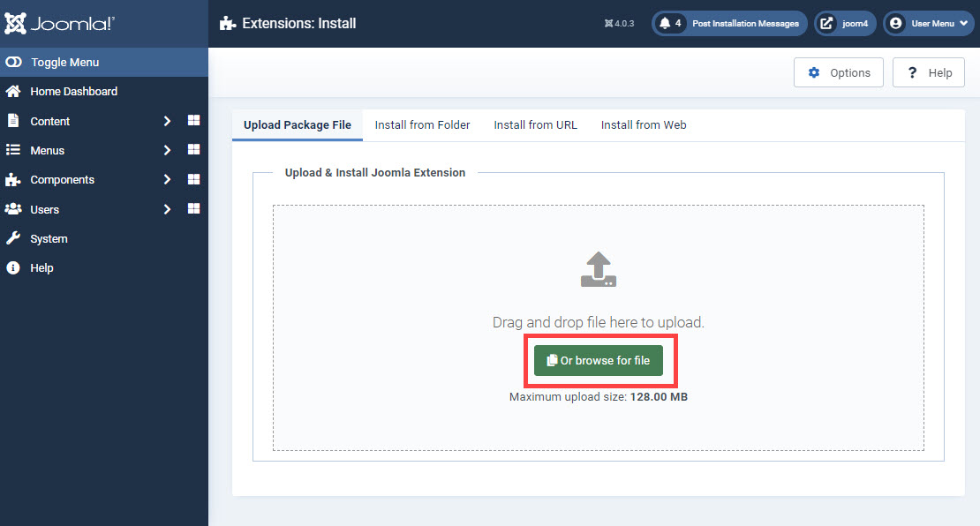Screen dimensions: 980x526
Task: Expand the Users submenu chevron
Action: [x=167, y=209]
